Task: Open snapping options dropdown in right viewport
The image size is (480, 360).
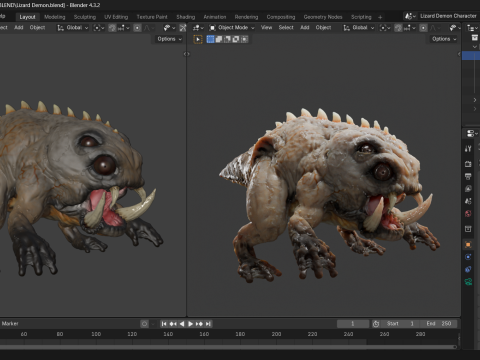Action: (409, 28)
